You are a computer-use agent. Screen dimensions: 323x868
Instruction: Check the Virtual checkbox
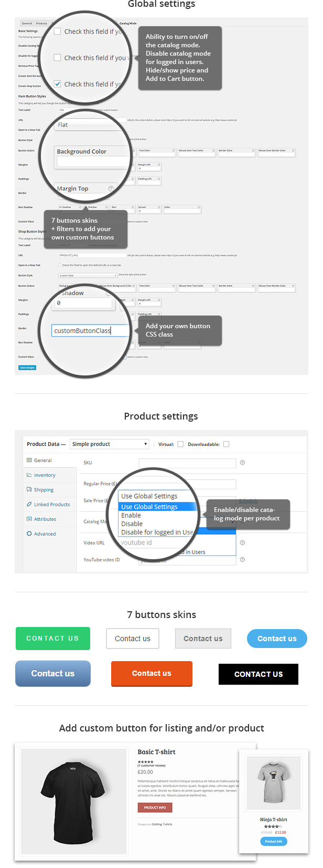point(180,444)
